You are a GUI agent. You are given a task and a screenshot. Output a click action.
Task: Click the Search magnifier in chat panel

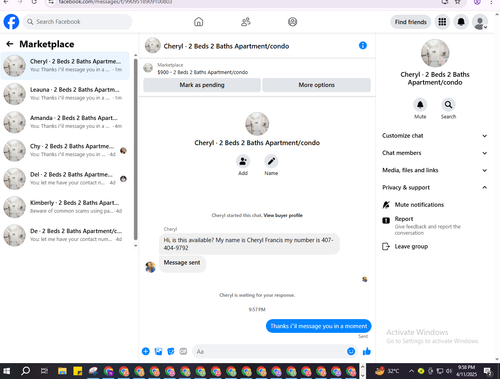click(x=448, y=105)
